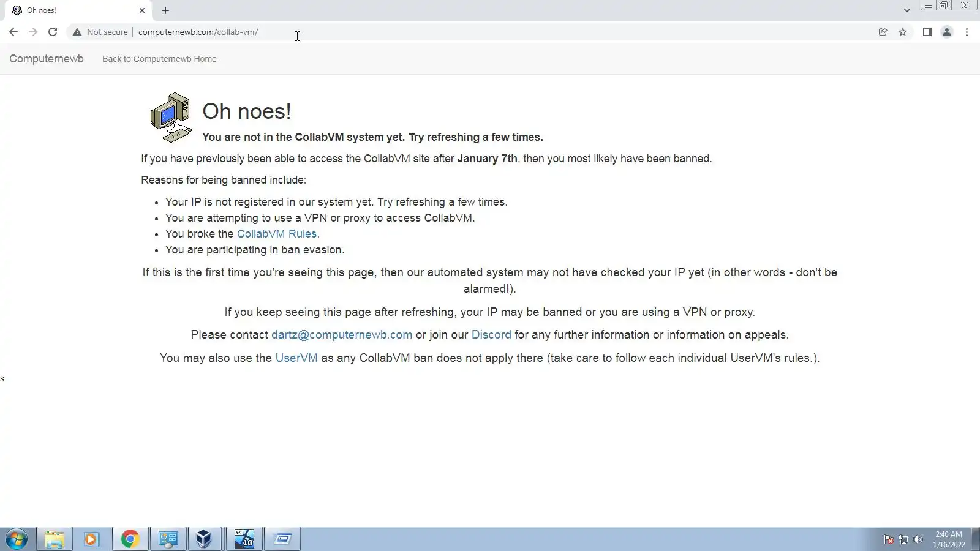The height and width of the screenshot is (551, 980).
Task: Click the retro computer logo image
Action: click(171, 118)
